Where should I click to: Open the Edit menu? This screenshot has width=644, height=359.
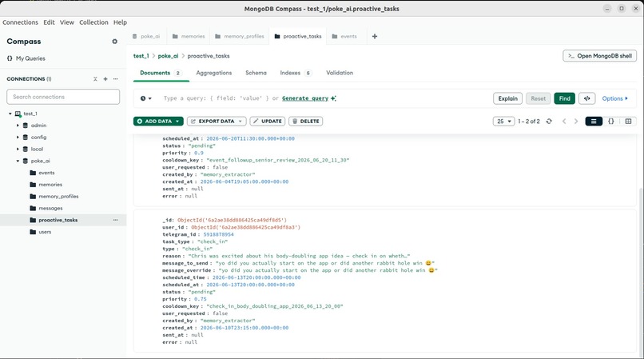[49, 22]
